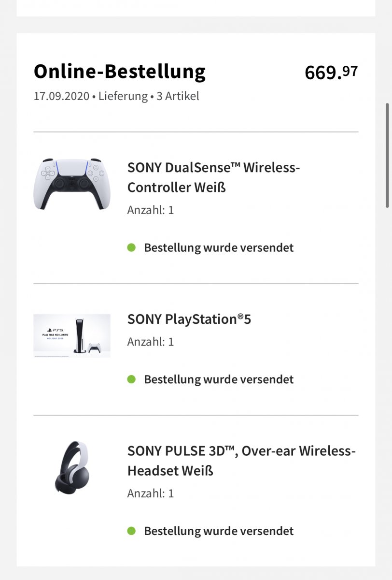Click the PS5 logo in console thumbnail
Viewport: 392px width, 580px height.
(x=55, y=329)
